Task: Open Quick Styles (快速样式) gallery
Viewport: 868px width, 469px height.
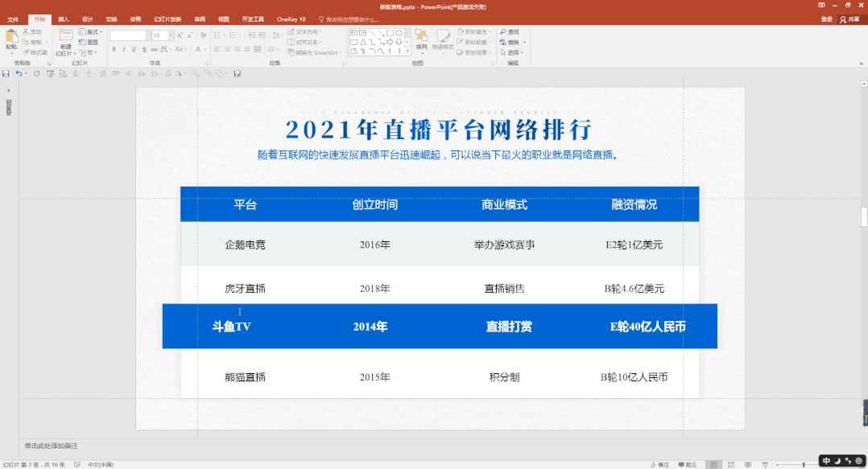Action: click(x=443, y=40)
